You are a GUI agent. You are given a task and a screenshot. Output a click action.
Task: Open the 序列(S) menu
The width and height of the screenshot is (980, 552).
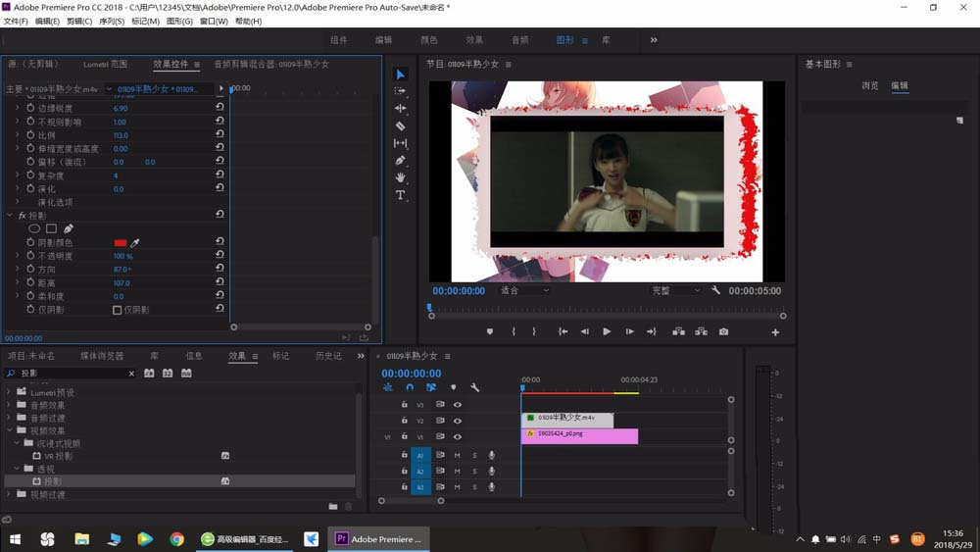pyautogui.click(x=112, y=22)
